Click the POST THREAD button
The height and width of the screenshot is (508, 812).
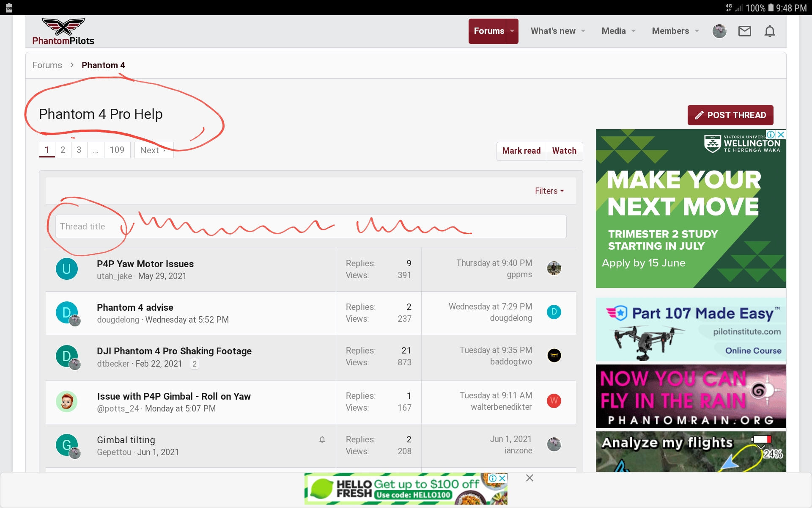[x=730, y=115]
